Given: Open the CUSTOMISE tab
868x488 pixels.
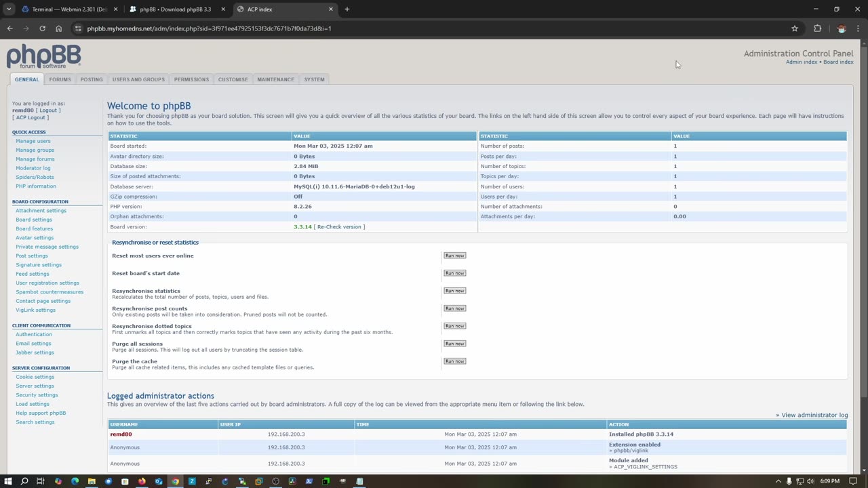Looking at the screenshot, I should coord(233,79).
